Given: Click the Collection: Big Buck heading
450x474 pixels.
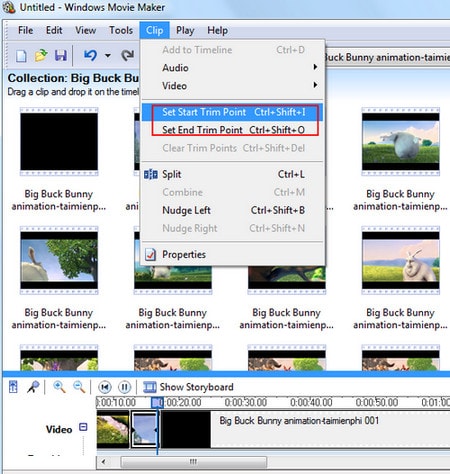Looking at the screenshot, I should (x=73, y=78).
